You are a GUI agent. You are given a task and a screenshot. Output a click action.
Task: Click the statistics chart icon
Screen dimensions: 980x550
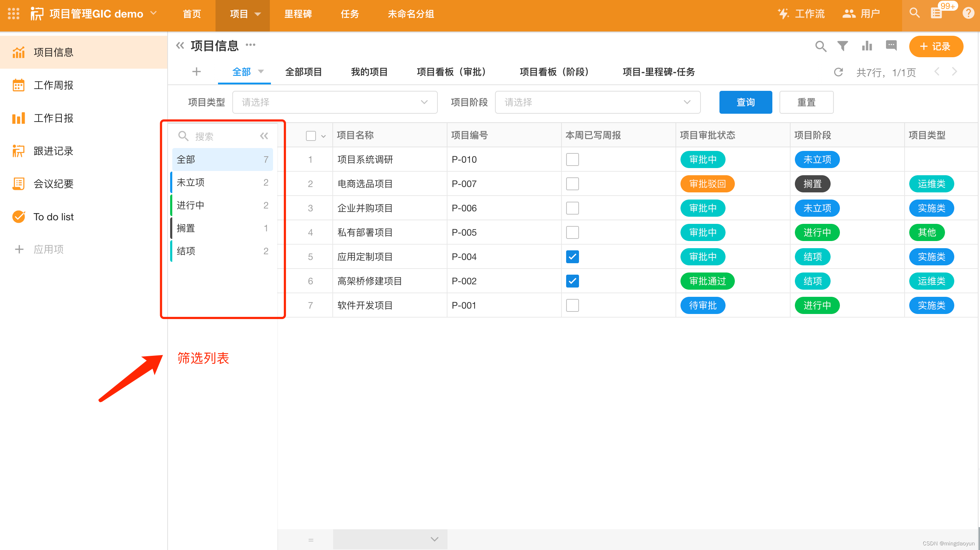tap(867, 46)
